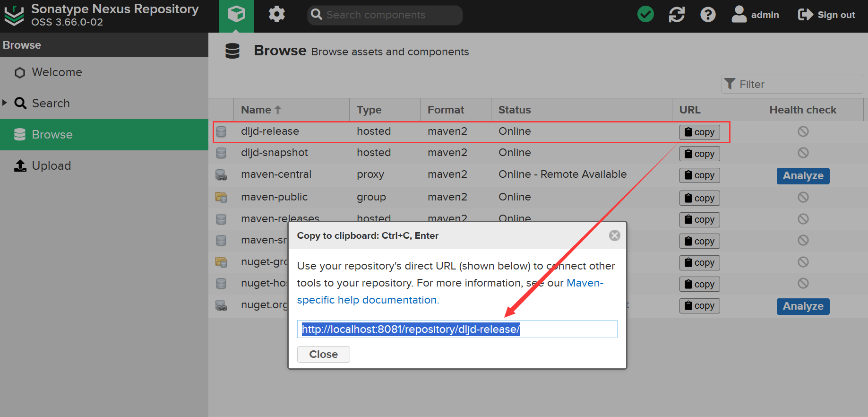Select the Upload menu item
Image resolution: width=868 pixels, height=417 pixels.
pyautogui.click(x=51, y=166)
